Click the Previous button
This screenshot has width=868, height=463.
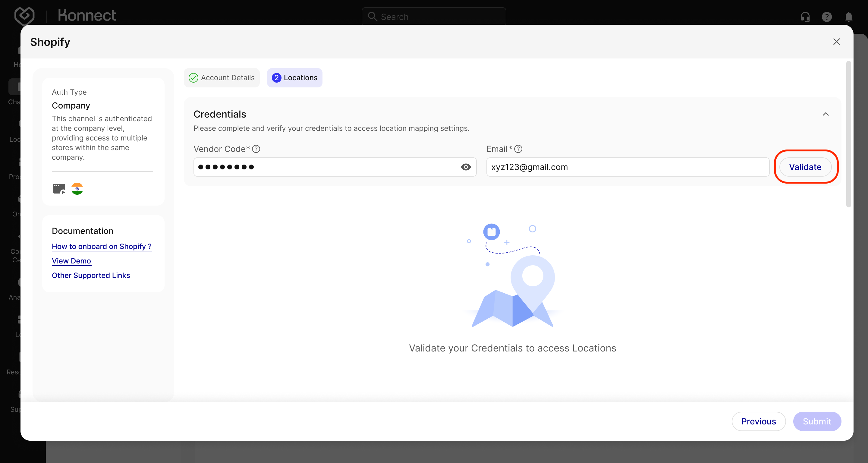coord(759,421)
